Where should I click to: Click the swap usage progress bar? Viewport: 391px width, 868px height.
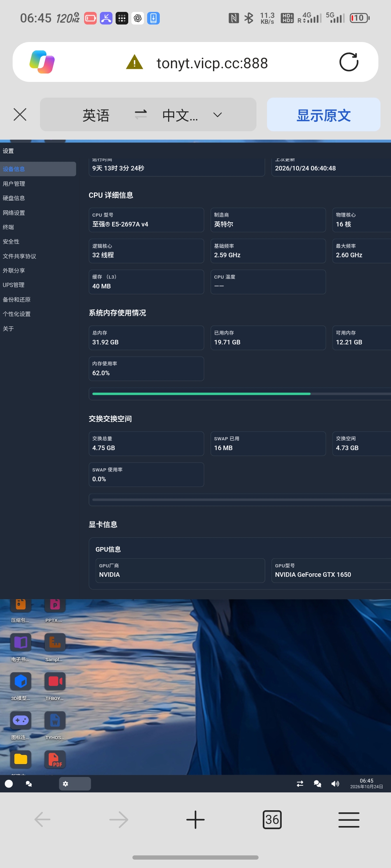tap(241, 500)
